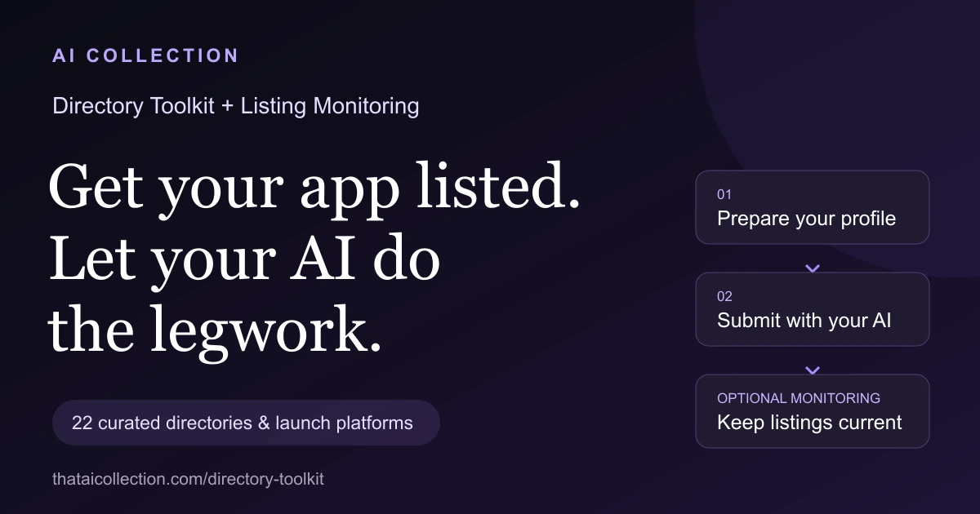
Task: Open the 'Keep listings current' card
Action: coord(813,411)
